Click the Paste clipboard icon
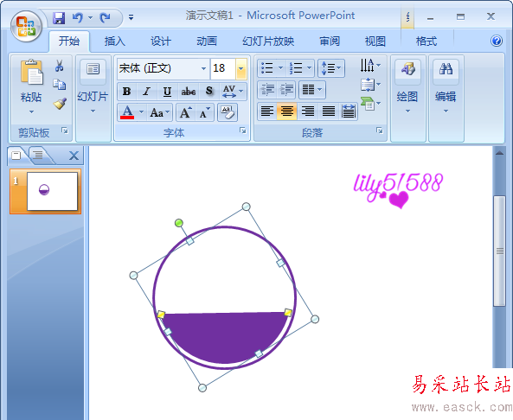 [32, 73]
